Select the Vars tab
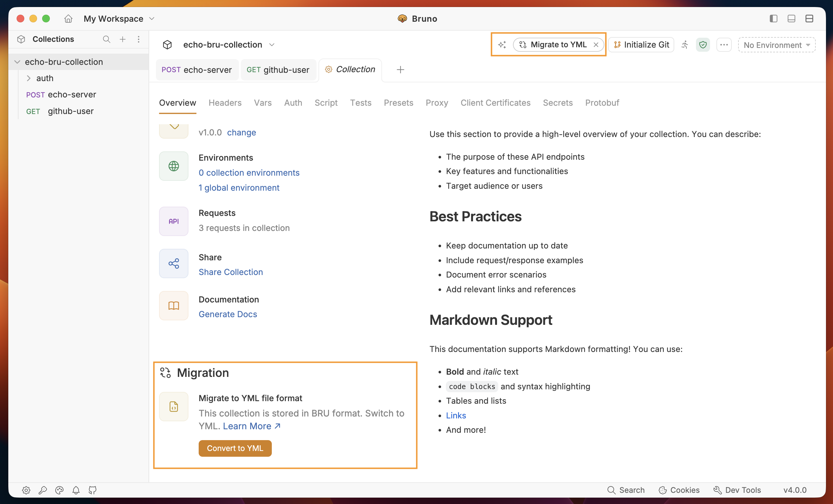 pos(263,103)
